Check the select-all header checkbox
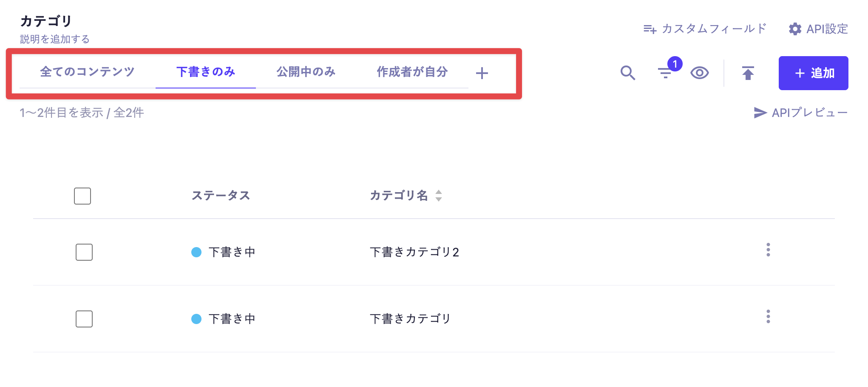This screenshot has height=387, width=868. click(82, 196)
